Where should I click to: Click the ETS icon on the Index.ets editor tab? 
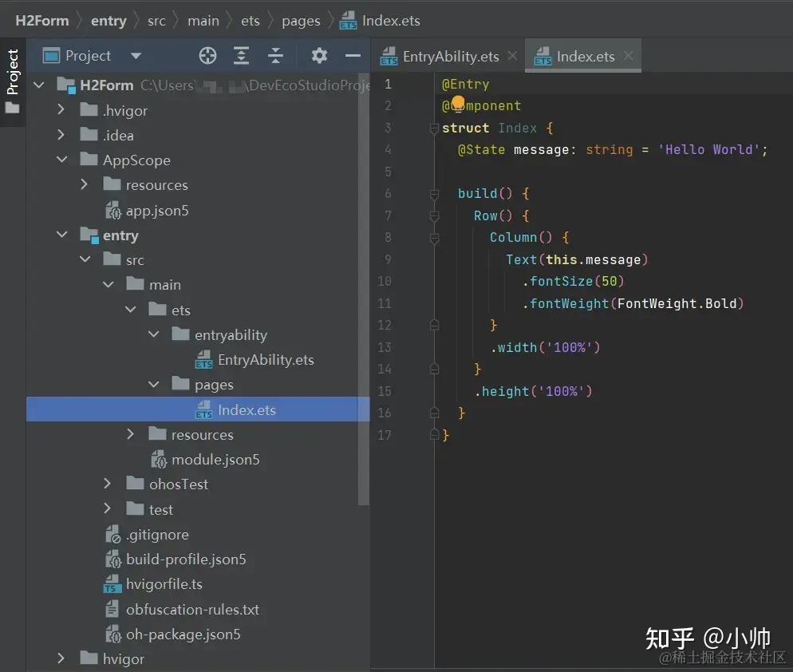tap(542, 56)
